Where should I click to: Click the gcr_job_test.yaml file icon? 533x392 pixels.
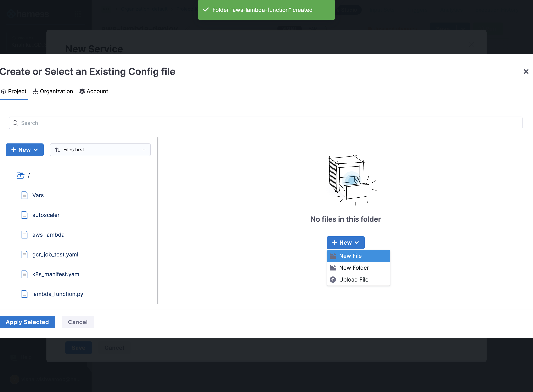(x=24, y=254)
